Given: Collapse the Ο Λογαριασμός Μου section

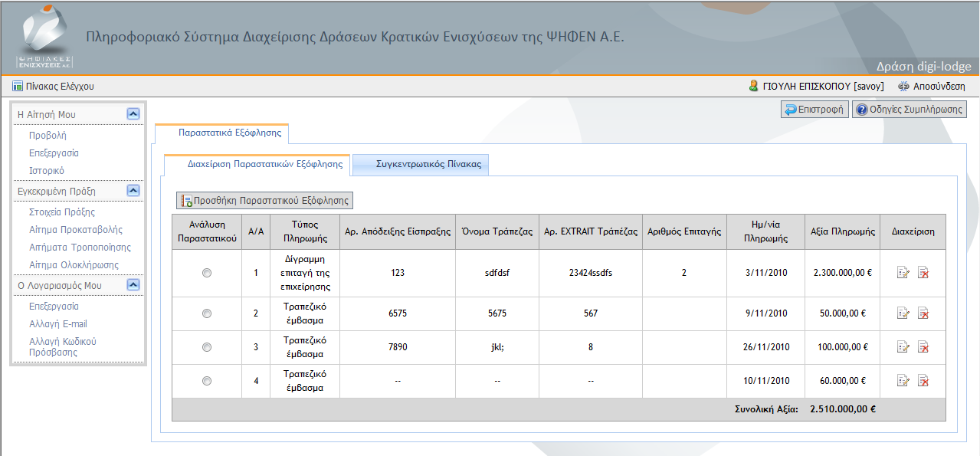Looking at the screenshot, I should click(x=133, y=285).
